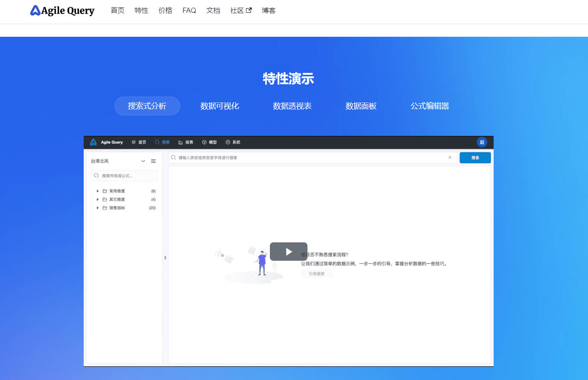Clear the search box with the X icon
This screenshot has height=380, width=588.
(x=450, y=158)
